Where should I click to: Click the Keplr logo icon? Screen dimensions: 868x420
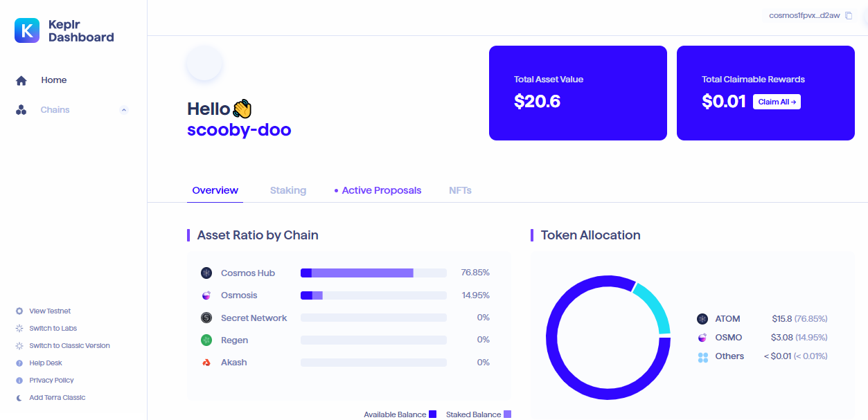27,30
